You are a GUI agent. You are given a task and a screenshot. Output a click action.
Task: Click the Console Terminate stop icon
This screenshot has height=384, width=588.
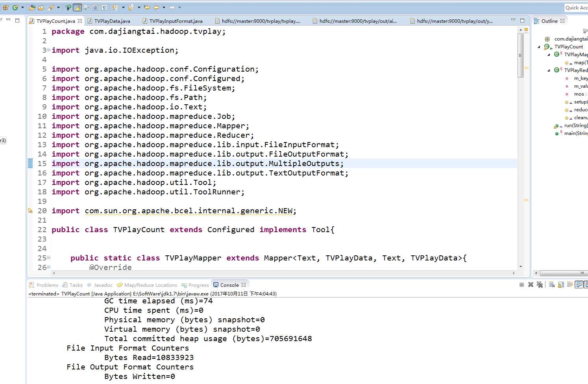pyautogui.click(x=521, y=284)
